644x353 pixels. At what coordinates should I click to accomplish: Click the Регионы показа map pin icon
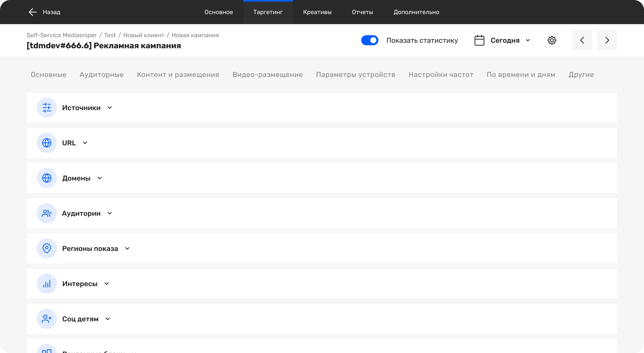coord(47,249)
